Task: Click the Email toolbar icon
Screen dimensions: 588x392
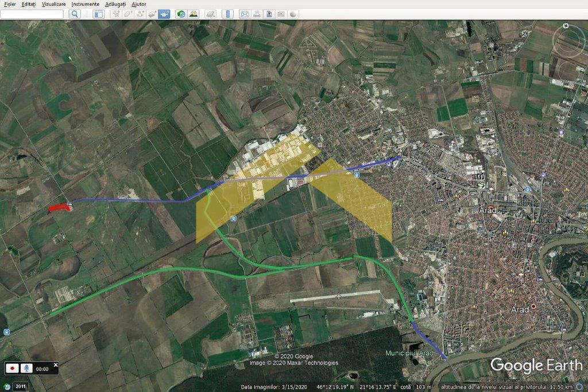Action: [x=245, y=14]
